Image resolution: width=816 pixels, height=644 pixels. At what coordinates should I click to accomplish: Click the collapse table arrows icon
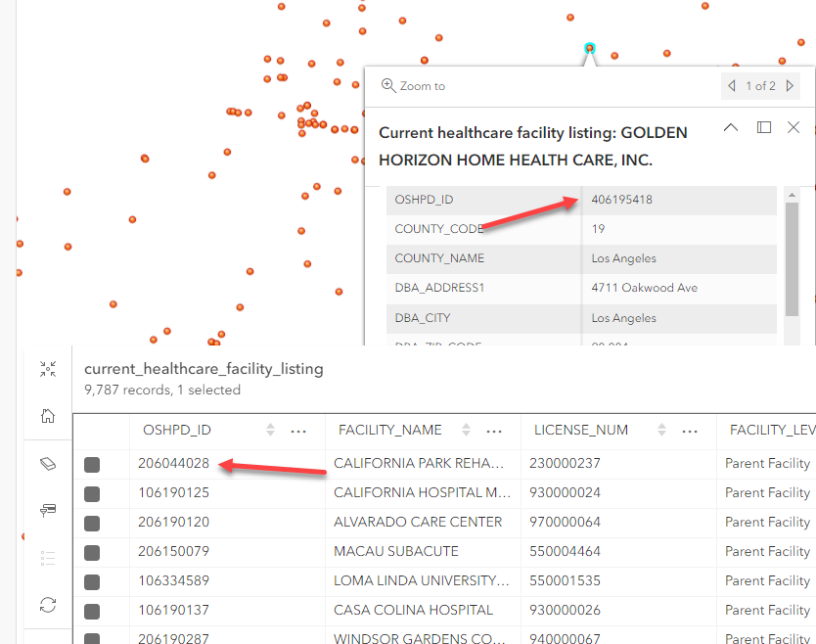click(47, 369)
